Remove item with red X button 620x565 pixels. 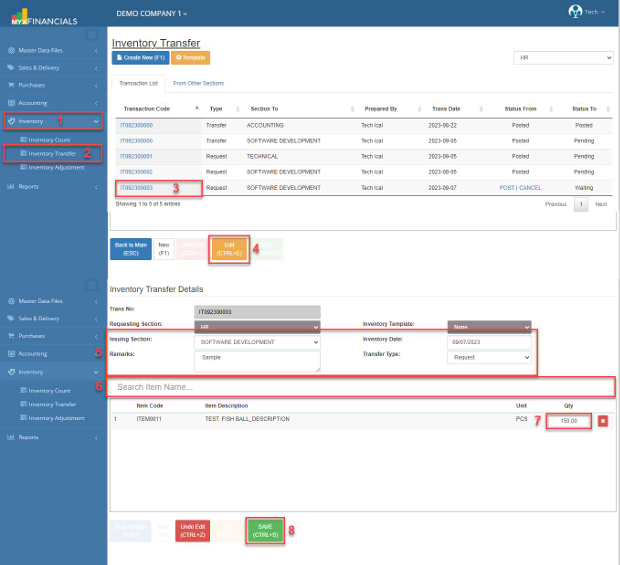point(603,421)
